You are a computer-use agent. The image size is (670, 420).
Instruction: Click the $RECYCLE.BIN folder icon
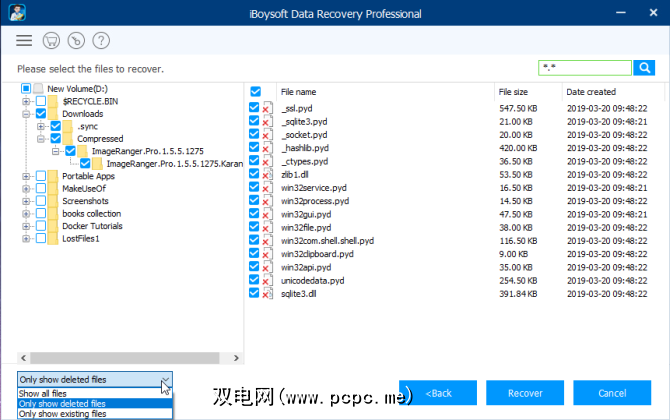[x=53, y=101]
